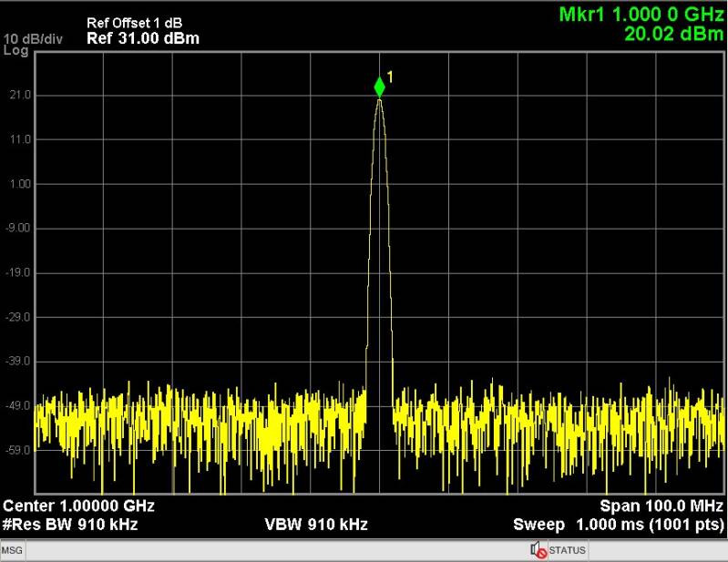The width and height of the screenshot is (728, 562).
Task: Click the muted speaker icon in status bar
Action: pos(538,550)
